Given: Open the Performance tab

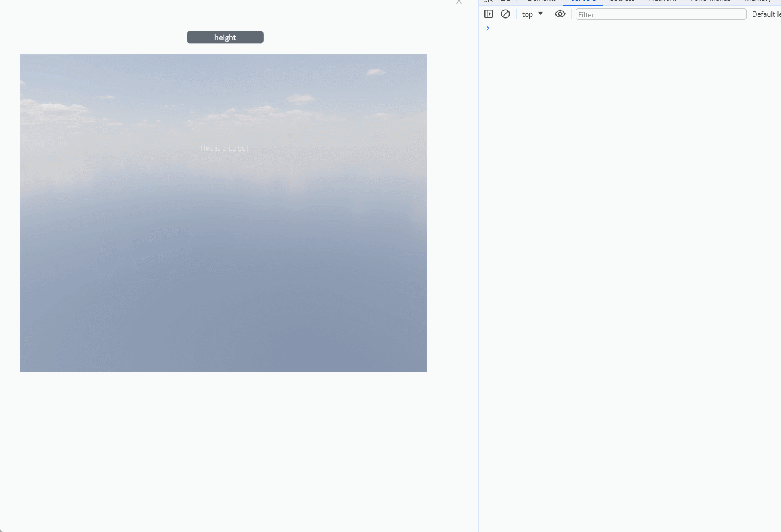Looking at the screenshot, I should tap(710, 1).
